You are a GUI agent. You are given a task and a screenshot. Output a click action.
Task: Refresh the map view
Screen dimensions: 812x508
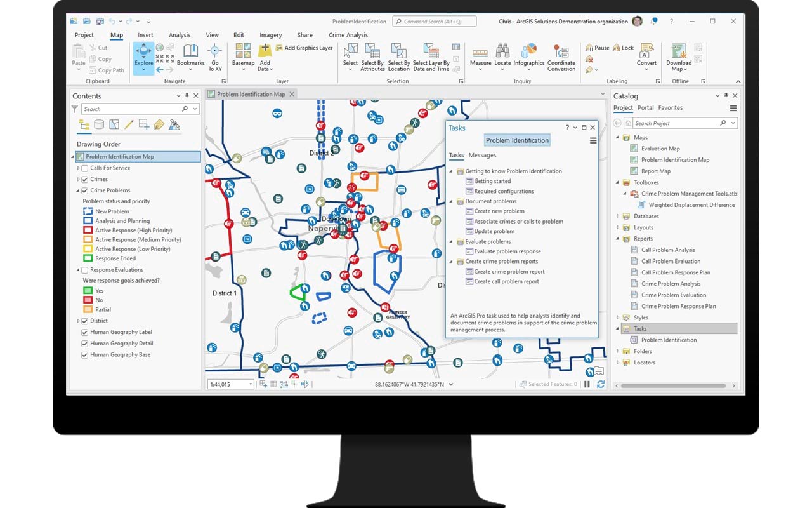pyautogui.click(x=600, y=384)
